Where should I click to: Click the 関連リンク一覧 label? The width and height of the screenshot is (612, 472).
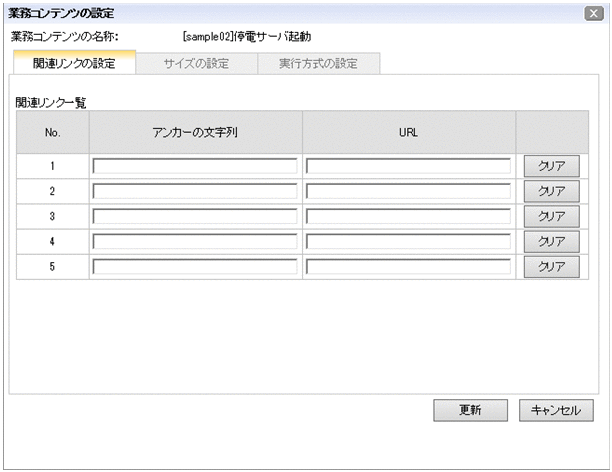(x=51, y=103)
